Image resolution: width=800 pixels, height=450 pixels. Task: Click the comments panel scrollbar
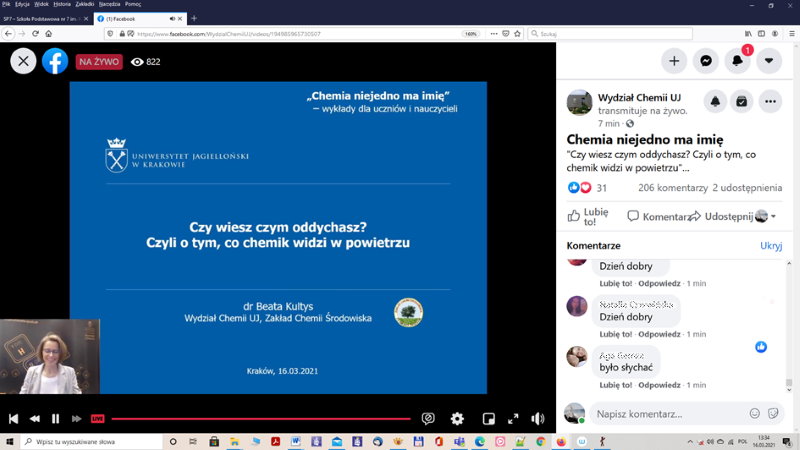point(789,382)
